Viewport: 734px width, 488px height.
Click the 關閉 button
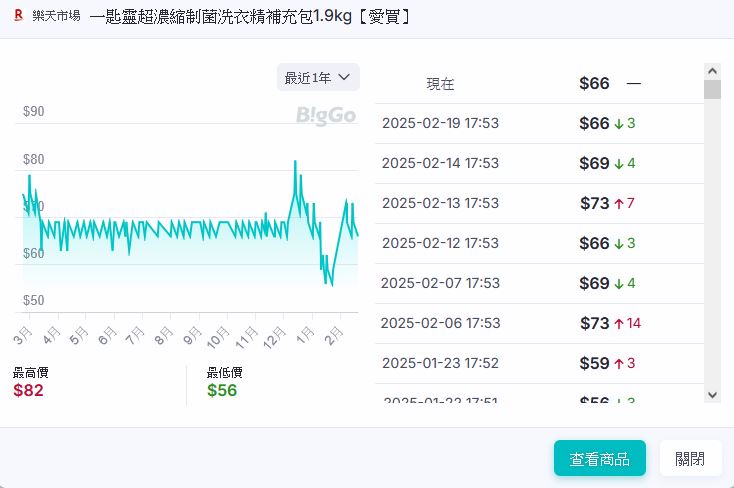689,459
